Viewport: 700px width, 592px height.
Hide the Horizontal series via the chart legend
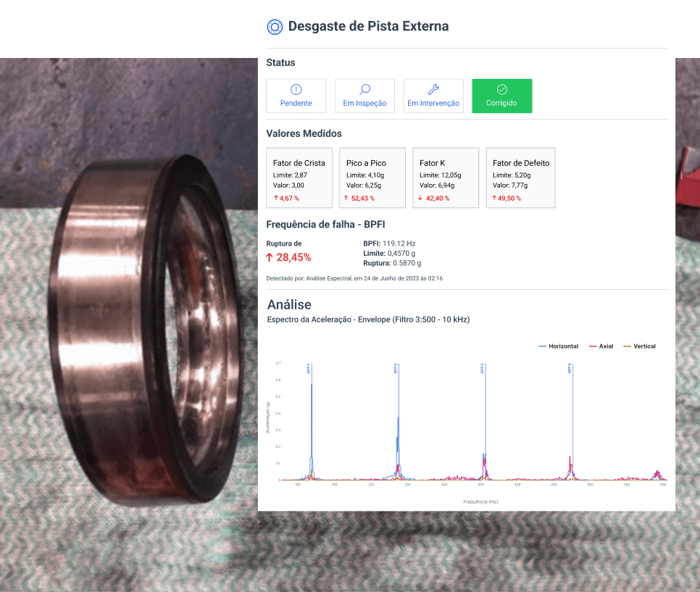558,346
